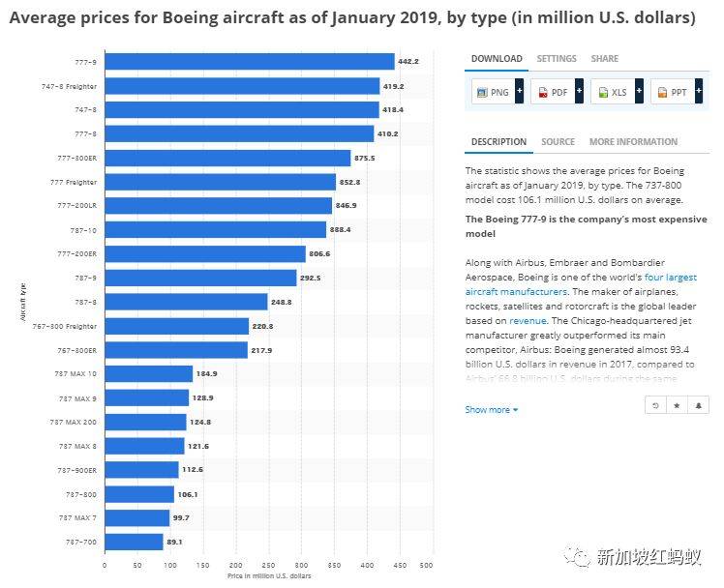Viewport: 724px width, 588px height.
Task: Open the Share tab
Action: (x=604, y=59)
